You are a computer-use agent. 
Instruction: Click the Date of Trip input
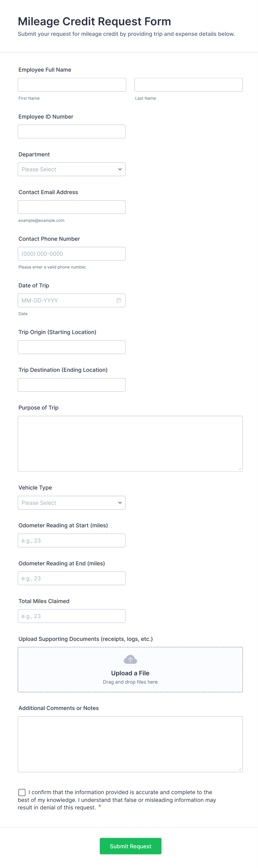(66, 300)
